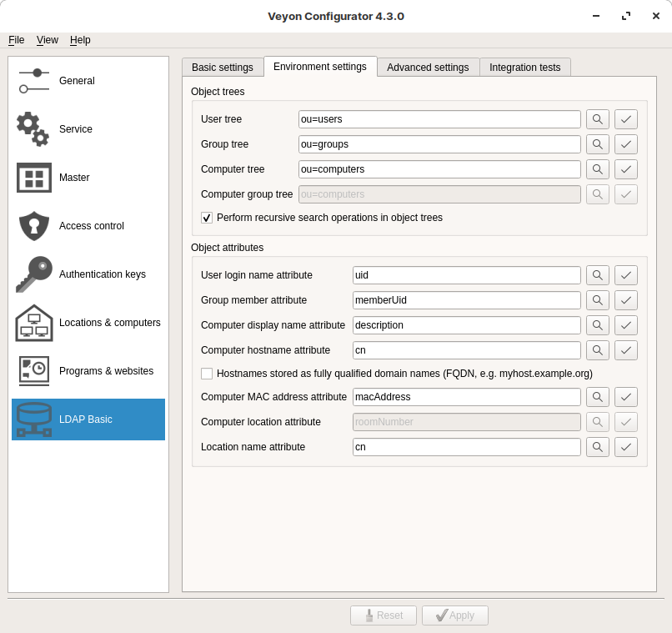Screen dimensions: 672x633
Task: Switch to Integration tests tab
Action: tap(525, 68)
